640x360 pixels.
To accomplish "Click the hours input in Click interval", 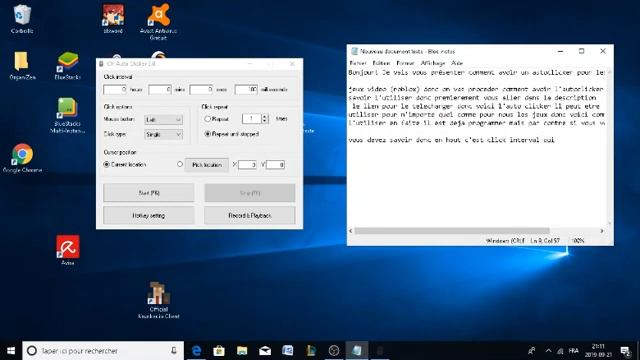I will (115, 89).
